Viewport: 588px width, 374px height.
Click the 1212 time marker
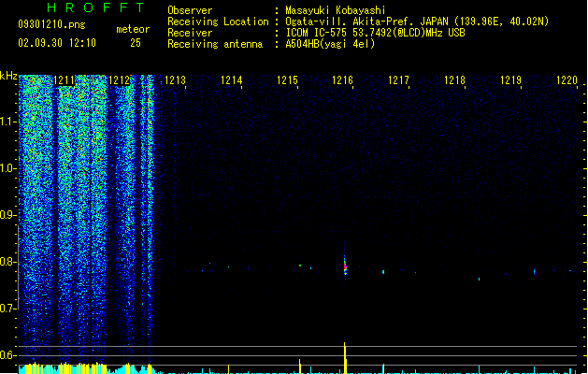[119, 80]
